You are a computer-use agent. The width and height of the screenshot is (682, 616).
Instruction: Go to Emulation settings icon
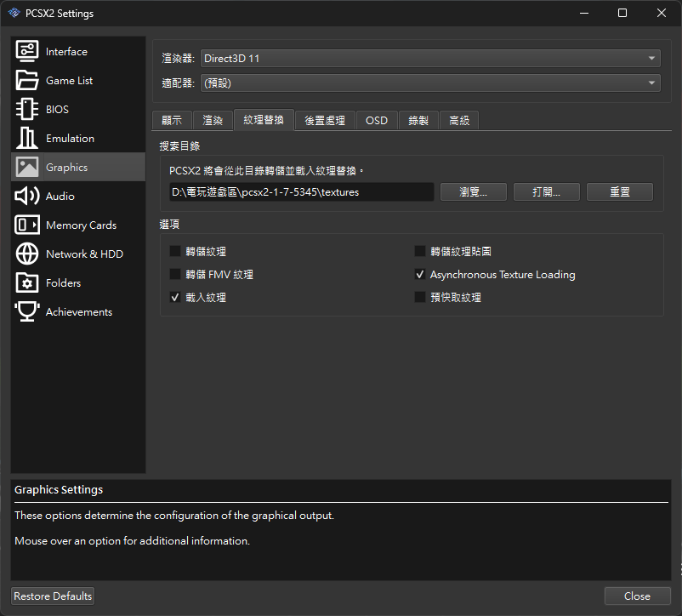pyautogui.click(x=27, y=139)
